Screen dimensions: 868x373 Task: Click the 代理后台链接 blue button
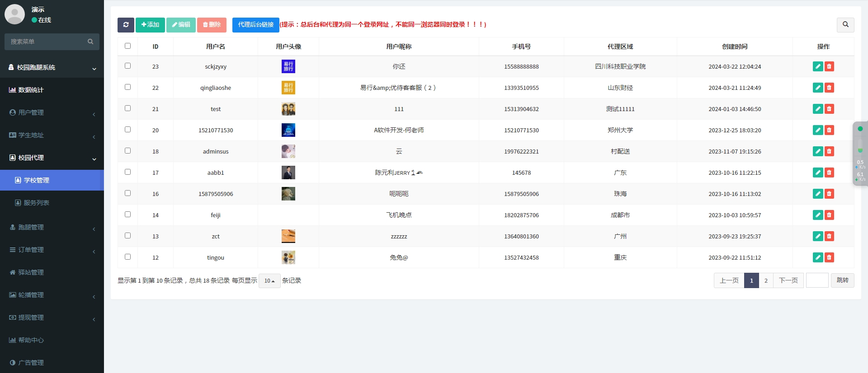click(x=255, y=25)
